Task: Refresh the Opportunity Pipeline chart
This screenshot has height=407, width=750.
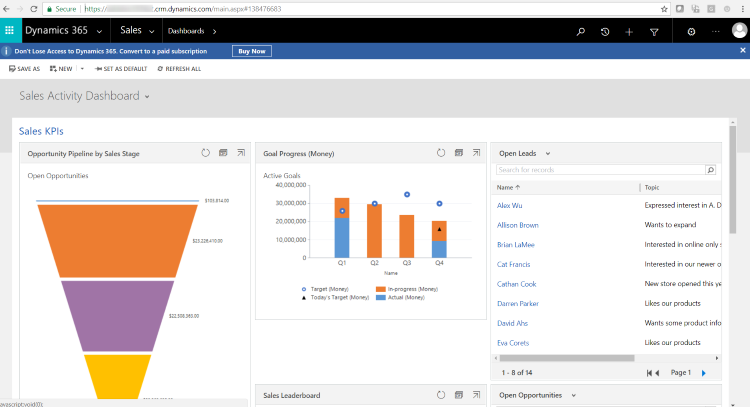Action: tap(205, 153)
